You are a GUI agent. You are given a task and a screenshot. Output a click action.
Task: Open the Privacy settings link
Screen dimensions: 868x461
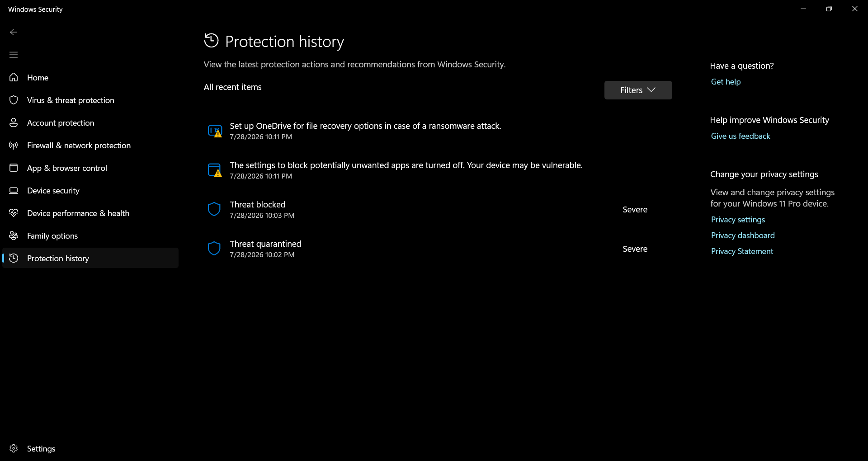[x=738, y=220]
